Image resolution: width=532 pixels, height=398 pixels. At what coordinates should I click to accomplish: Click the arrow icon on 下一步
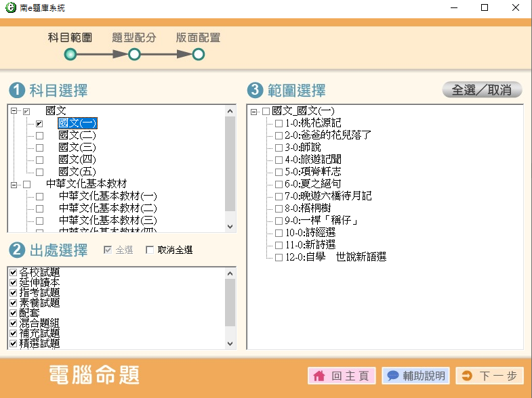click(x=466, y=376)
